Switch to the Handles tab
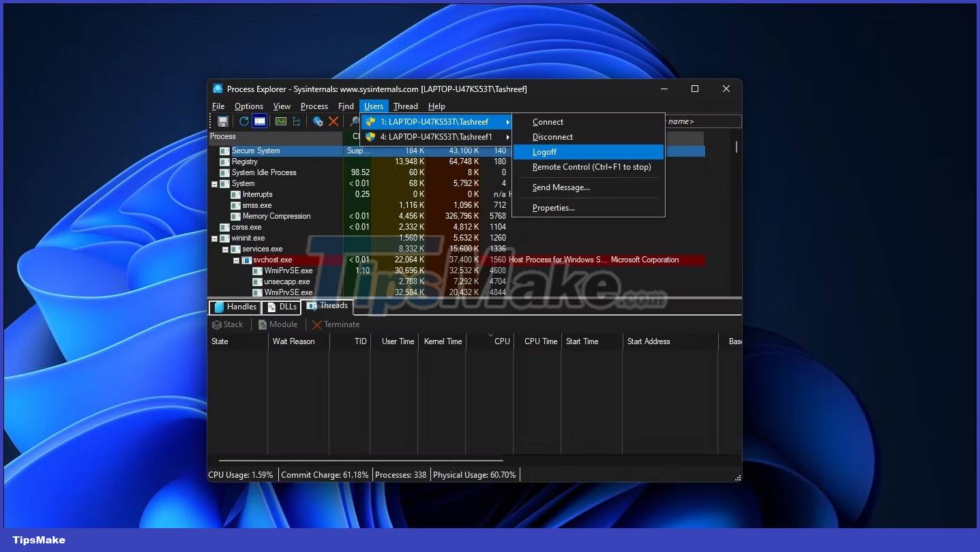The image size is (980, 552). (x=235, y=307)
